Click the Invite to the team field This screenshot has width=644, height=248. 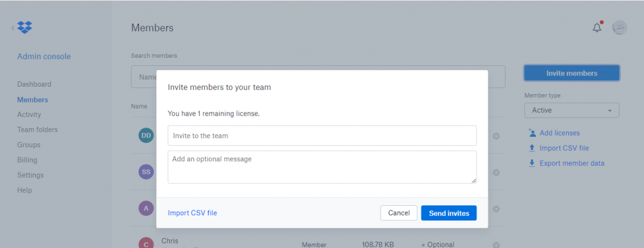[322, 136]
